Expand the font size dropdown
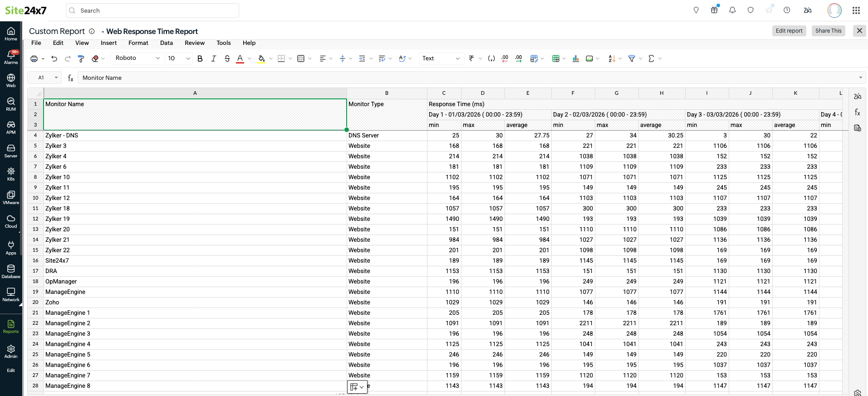The width and height of the screenshot is (868, 396). (x=188, y=59)
